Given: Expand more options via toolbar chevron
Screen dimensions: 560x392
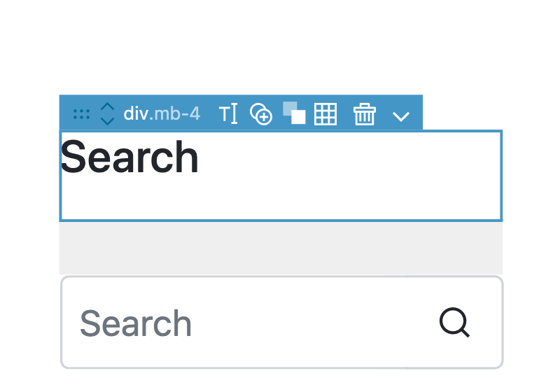Looking at the screenshot, I should tap(400, 116).
